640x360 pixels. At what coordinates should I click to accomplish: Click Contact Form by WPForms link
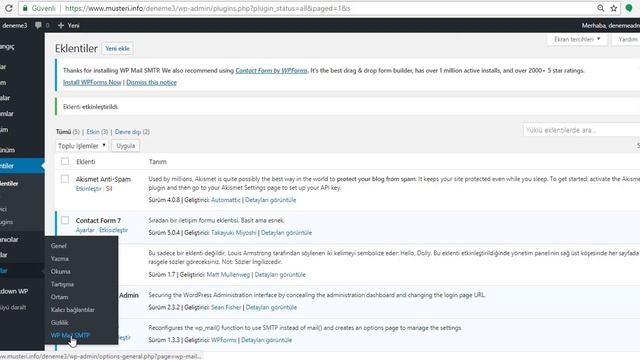tap(271, 70)
